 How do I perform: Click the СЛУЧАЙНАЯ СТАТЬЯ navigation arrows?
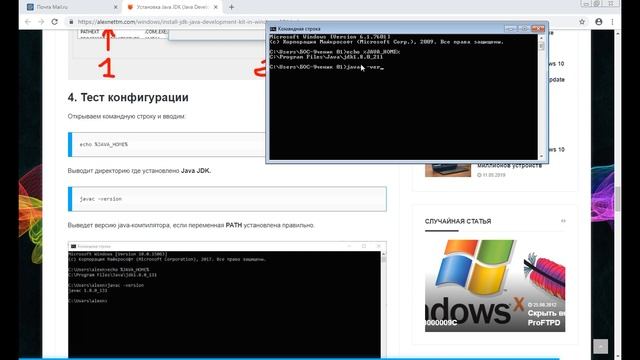(563, 221)
